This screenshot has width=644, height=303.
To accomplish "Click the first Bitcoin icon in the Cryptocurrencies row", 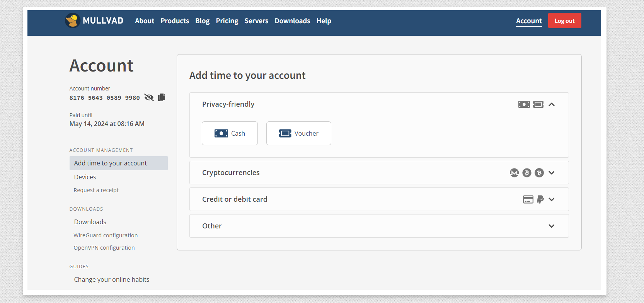I will (x=527, y=173).
